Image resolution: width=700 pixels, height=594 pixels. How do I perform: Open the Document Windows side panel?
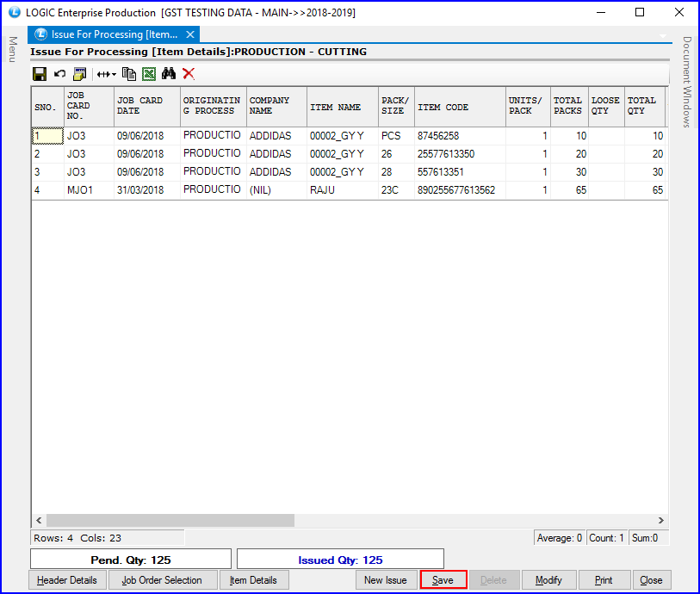[686, 82]
